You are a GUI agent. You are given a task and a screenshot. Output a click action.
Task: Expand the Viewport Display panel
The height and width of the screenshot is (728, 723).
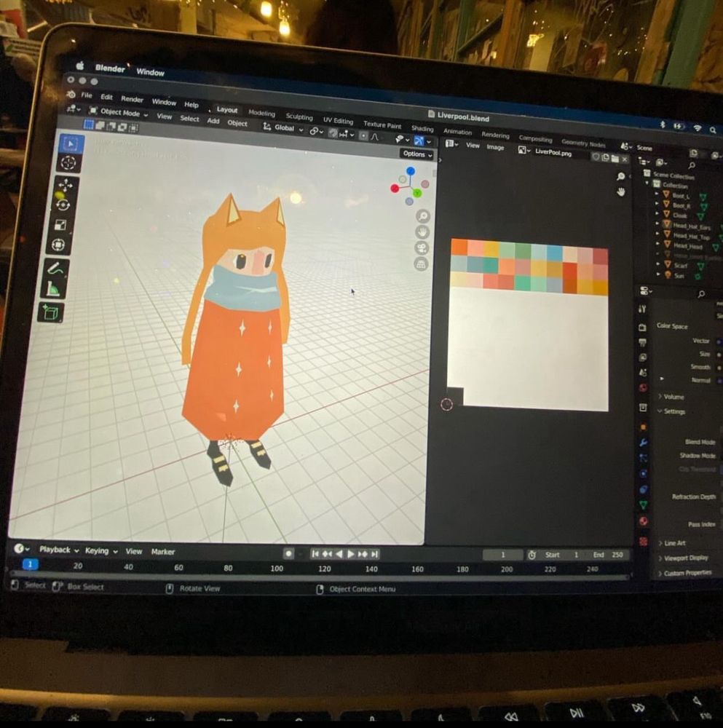(x=683, y=558)
